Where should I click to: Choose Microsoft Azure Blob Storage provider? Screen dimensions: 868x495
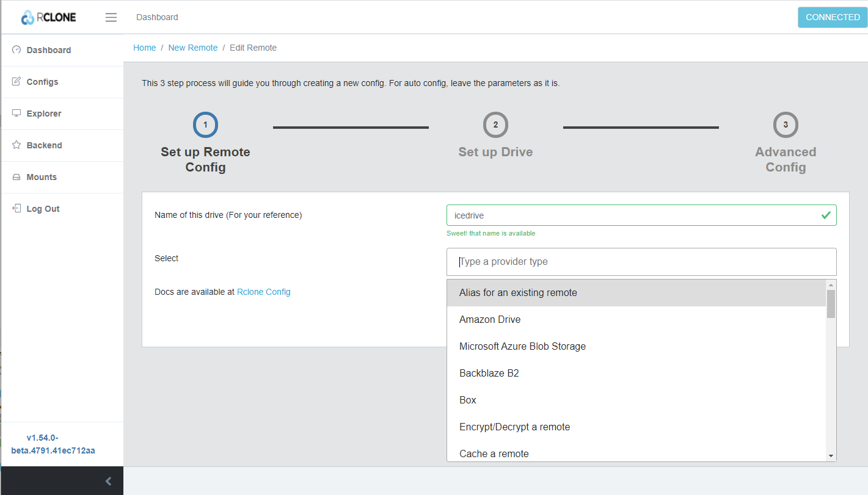coord(636,347)
